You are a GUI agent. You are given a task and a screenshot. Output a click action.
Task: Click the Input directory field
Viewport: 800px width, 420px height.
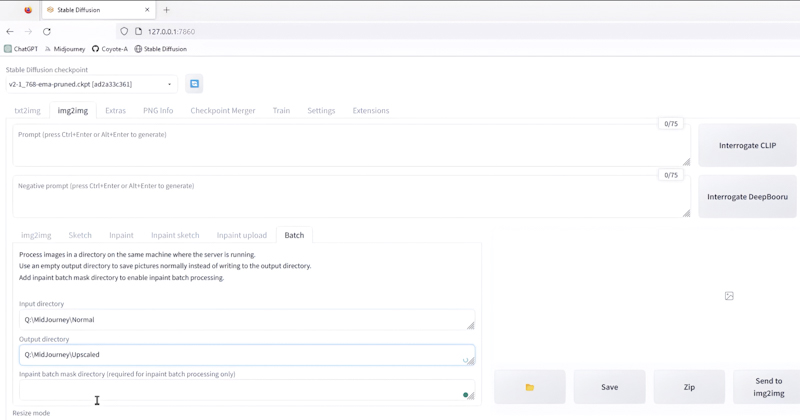[247, 319]
